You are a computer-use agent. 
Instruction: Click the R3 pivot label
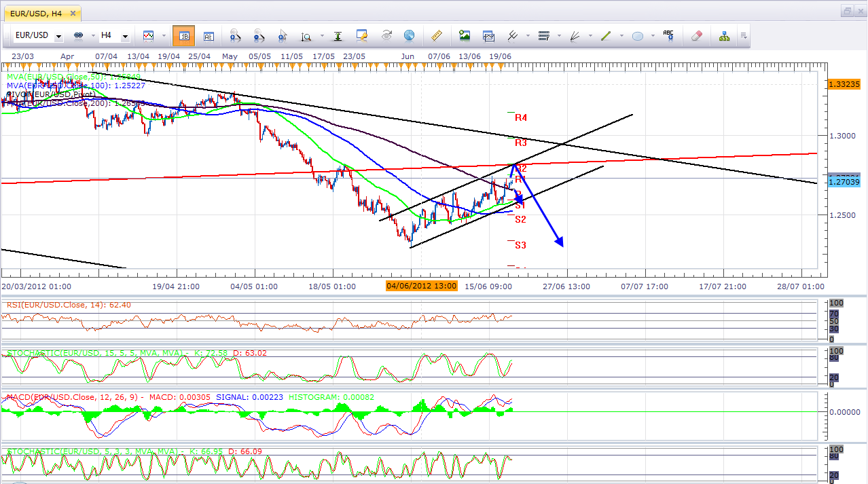[x=521, y=143]
